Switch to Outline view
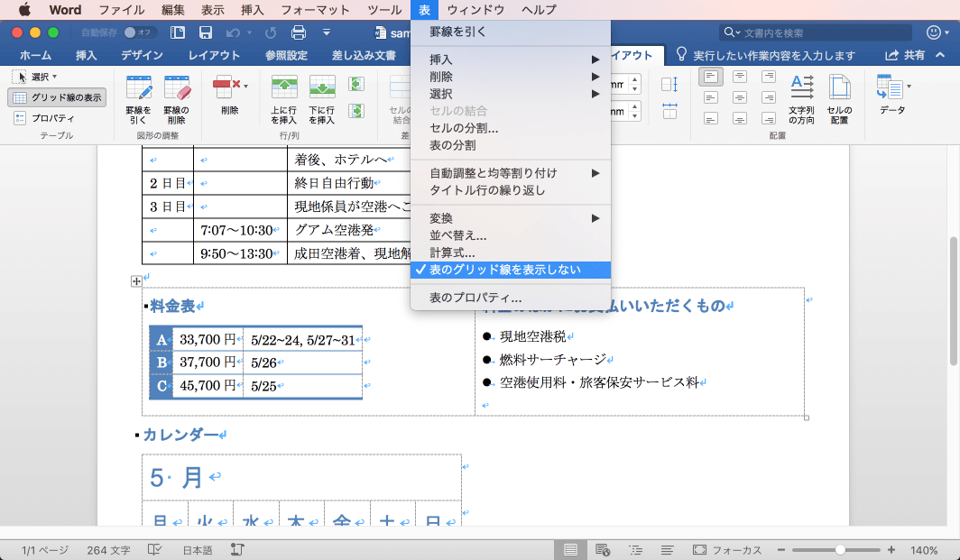The height and width of the screenshot is (560, 960). coord(635,549)
